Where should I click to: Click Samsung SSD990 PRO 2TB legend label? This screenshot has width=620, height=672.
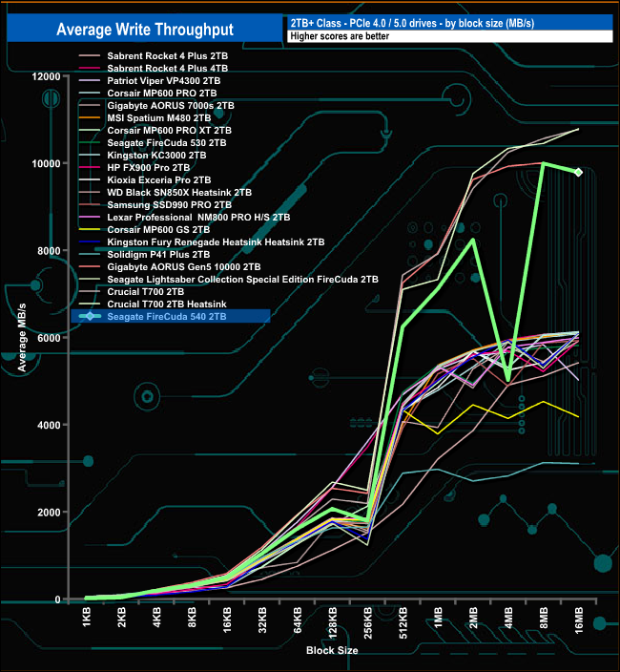click(169, 205)
